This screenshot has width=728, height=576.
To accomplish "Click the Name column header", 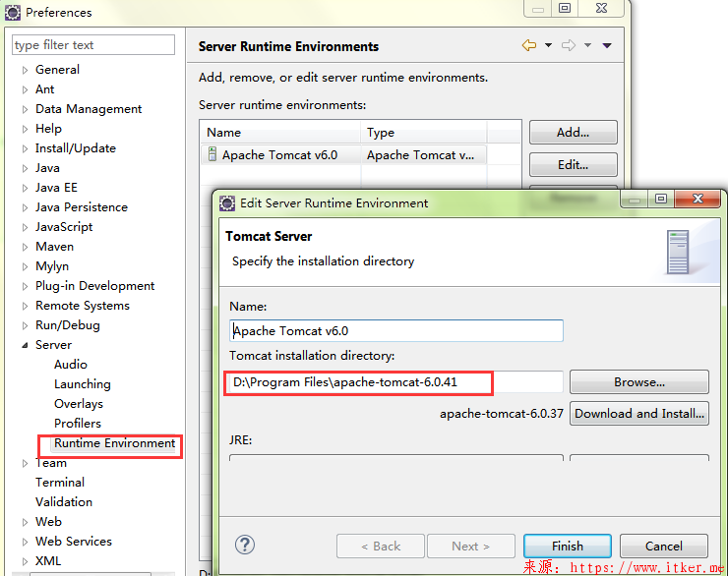I will 280,133.
